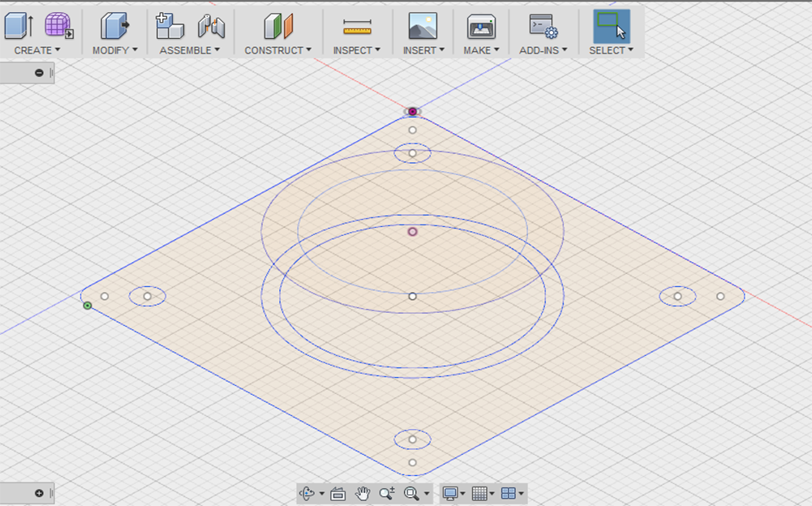Select the Viewports four-pane icon
Viewport: 812px width, 506px height.
(509, 494)
